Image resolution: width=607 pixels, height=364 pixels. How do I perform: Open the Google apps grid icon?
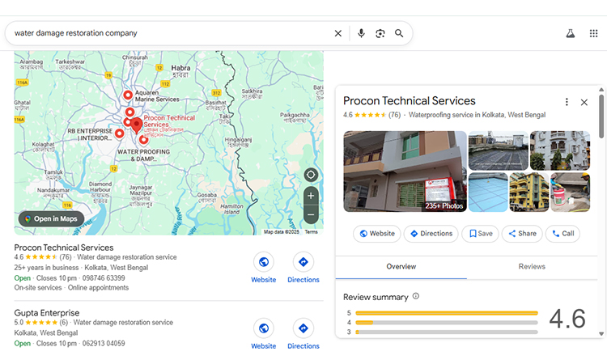coord(593,33)
